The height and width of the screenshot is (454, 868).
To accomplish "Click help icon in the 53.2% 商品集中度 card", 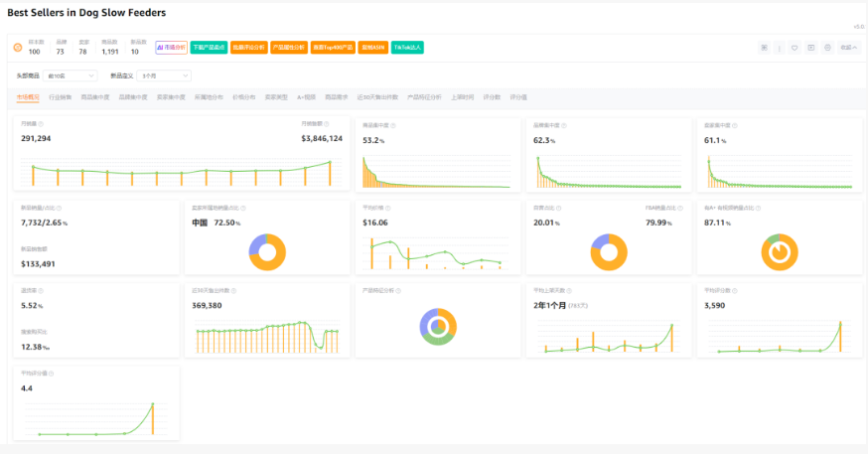I will pyautogui.click(x=393, y=126).
